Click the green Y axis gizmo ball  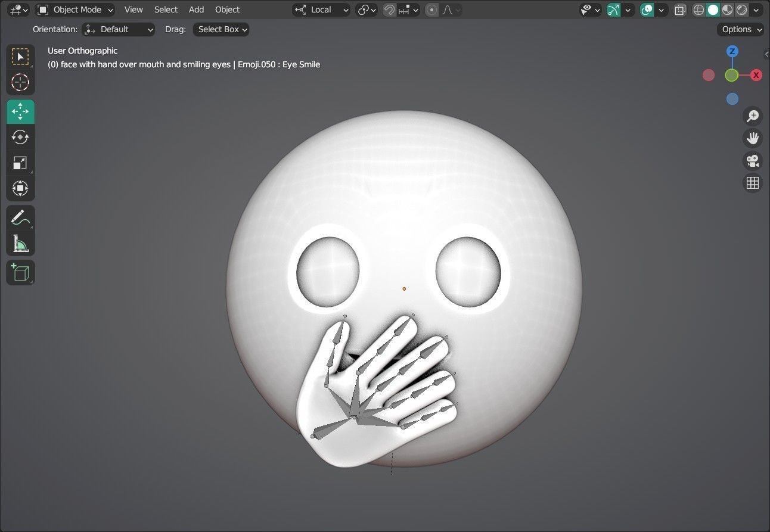coord(732,75)
